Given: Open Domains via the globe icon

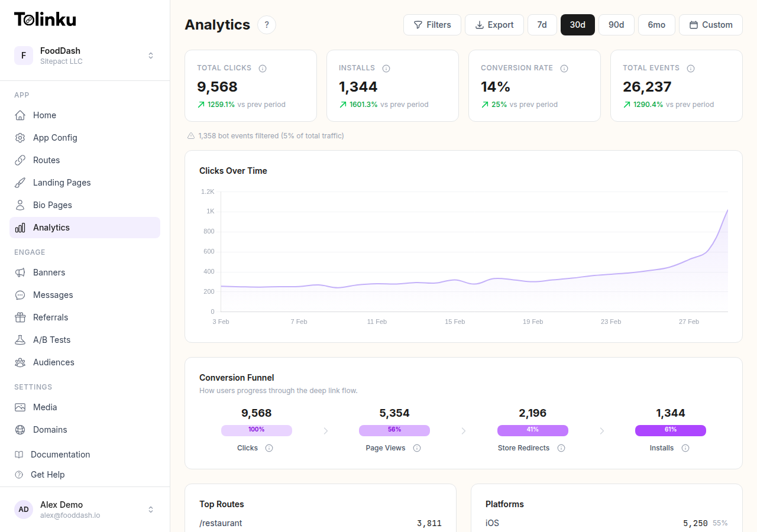Looking at the screenshot, I should coord(21,430).
